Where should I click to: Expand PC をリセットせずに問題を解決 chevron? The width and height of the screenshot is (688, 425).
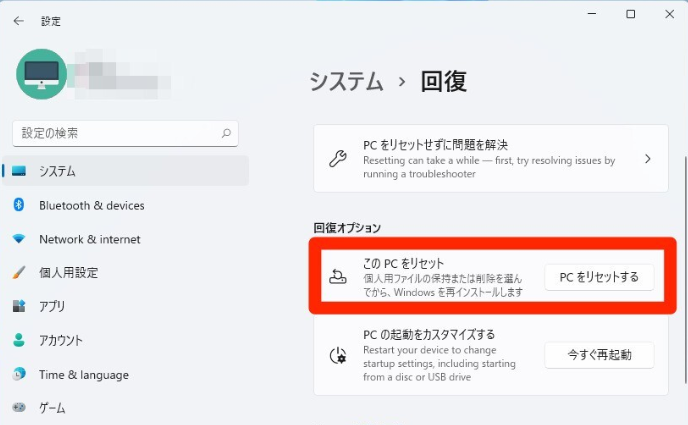pyautogui.click(x=648, y=159)
